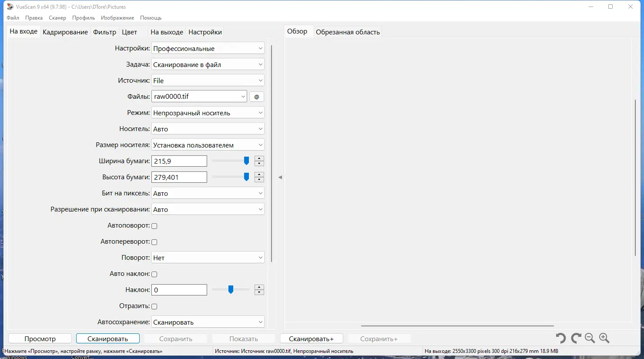
Task: Open the Поворот dropdown set to Нет
Action: pyautogui.click(x=208, y=258)
